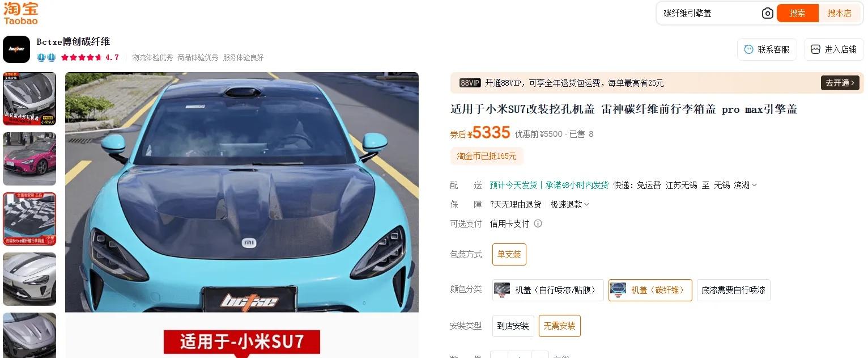The height and width of the screenshot is (358, 868).
Task: Open the Taobao home logo
Action: click(x=20, y=13)
